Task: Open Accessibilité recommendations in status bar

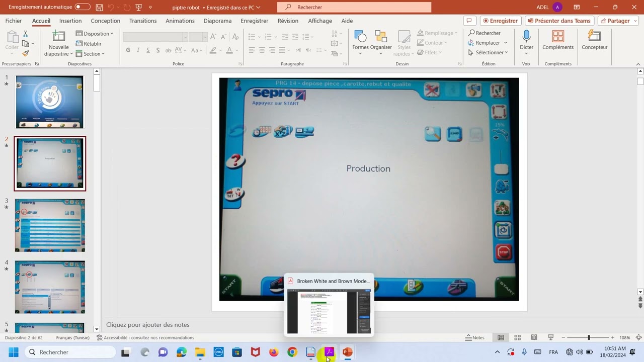Action: click(x=145, y=338)
